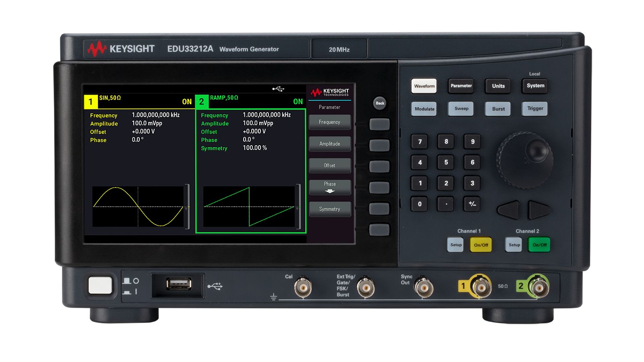Screen dimensions: 644x362
Task: Push the Modulate key
Action: [424, 109]
